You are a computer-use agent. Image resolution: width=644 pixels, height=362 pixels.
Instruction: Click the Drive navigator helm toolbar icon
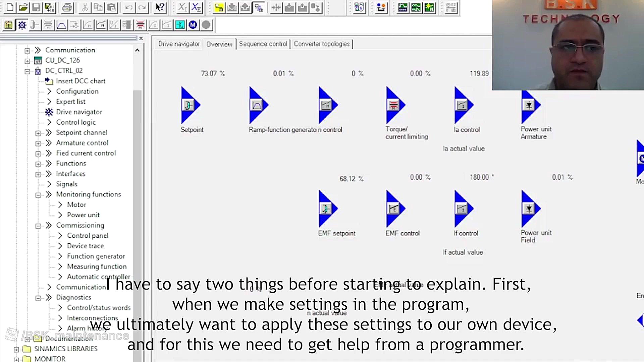[22, 25]
